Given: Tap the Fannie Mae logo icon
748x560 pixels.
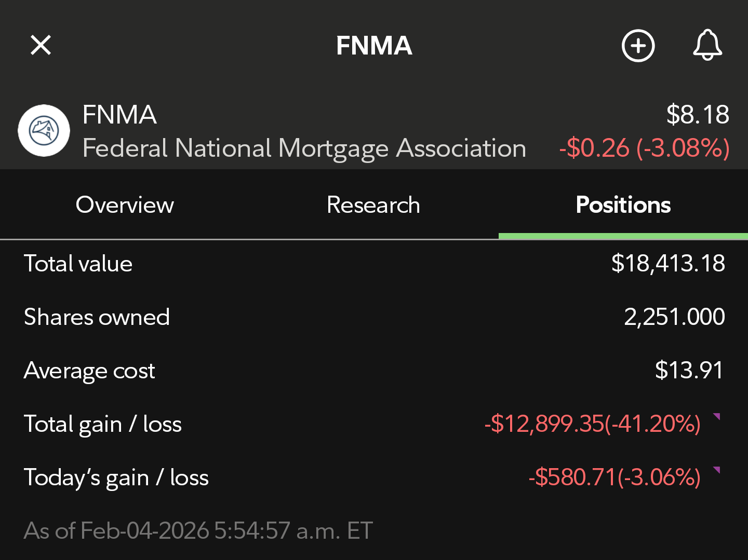Looking at the screenshot, I should coord(44,130).
